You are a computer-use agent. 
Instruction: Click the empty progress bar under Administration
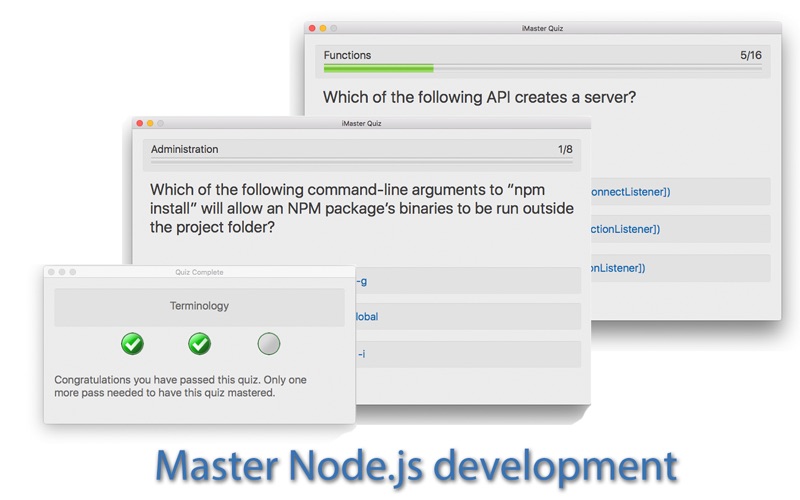(x=361, y=161)
